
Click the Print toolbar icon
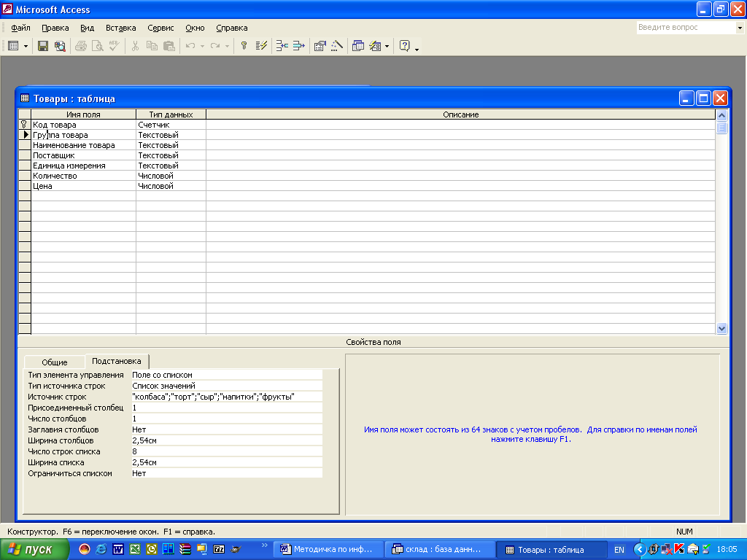(81, 46)
